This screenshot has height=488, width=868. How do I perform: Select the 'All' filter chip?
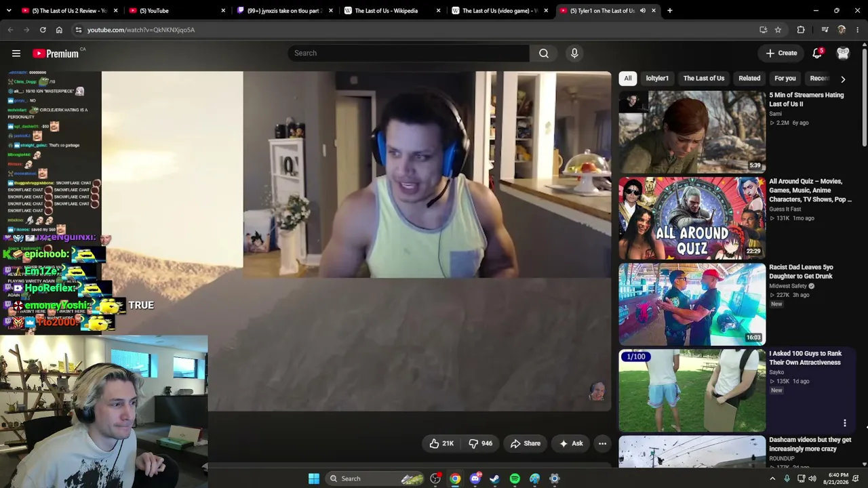coord(628,79)
